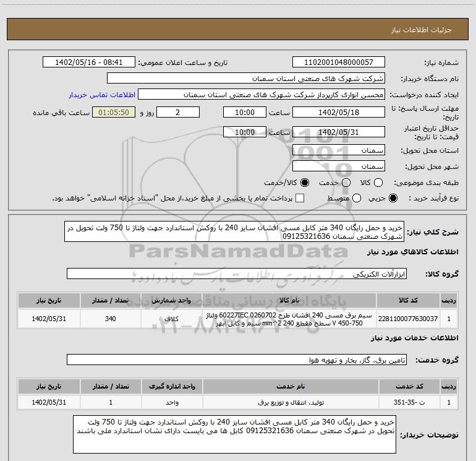Click the delivery city field سمنان
476x461 pixels.
point(339,166)
